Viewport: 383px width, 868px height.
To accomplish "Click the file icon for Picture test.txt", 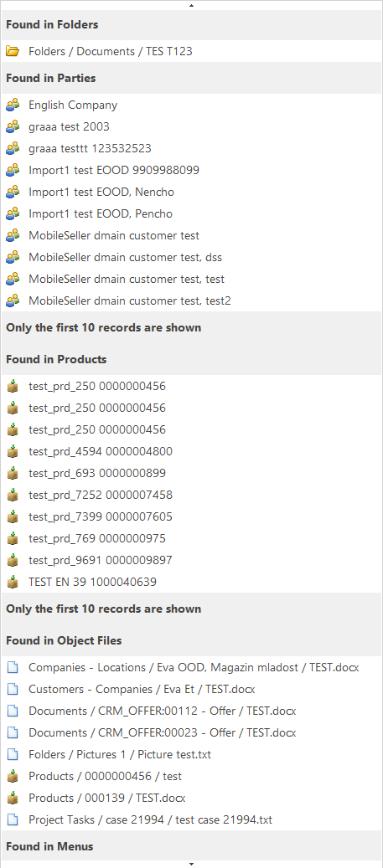I will tap(13, 754).
